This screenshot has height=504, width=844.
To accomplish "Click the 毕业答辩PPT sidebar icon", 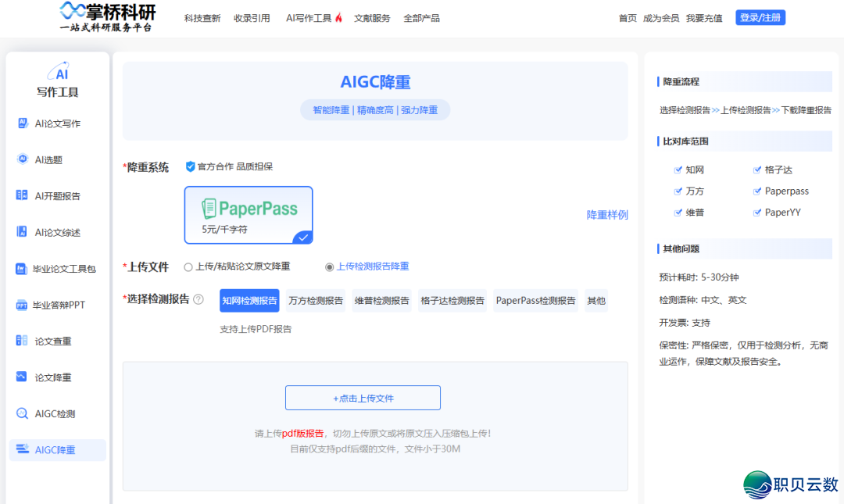I will click(x=21, y=305).
